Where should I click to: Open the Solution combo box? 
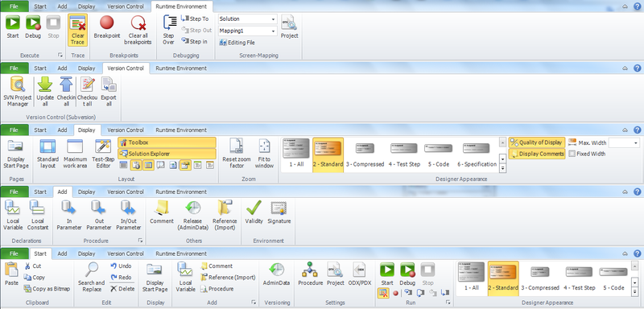point(248,19)
